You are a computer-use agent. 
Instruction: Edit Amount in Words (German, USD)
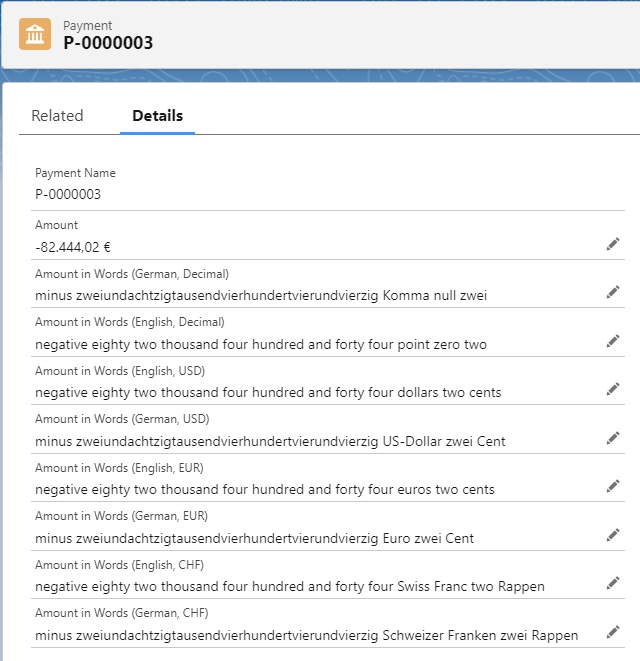[x=613, y=438]
